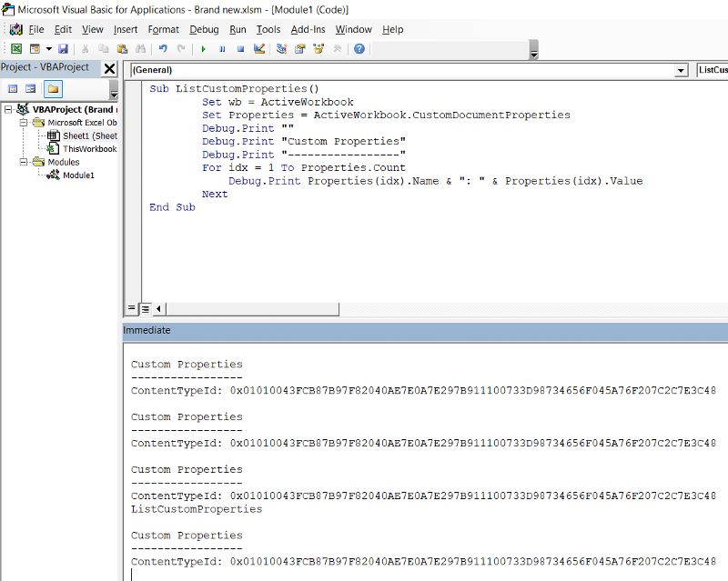The image size is (728, 581).
Task: Toggle Folders view in Project Explorer
Action: (53, 88)
